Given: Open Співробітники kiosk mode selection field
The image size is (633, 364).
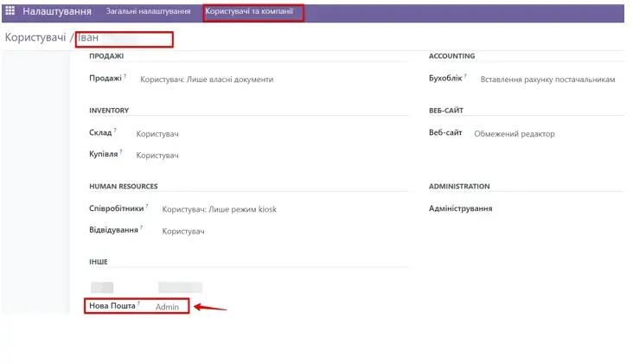Looking at the screenshot, I should pyautogui.click(x=219, y=209).
